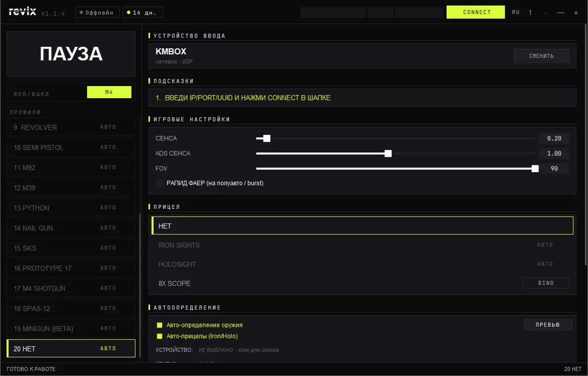The height and width of the screenshot is (376, 588).
Task: Select profile 17 M4 SHOTGUN
Action: pos(71,288)
